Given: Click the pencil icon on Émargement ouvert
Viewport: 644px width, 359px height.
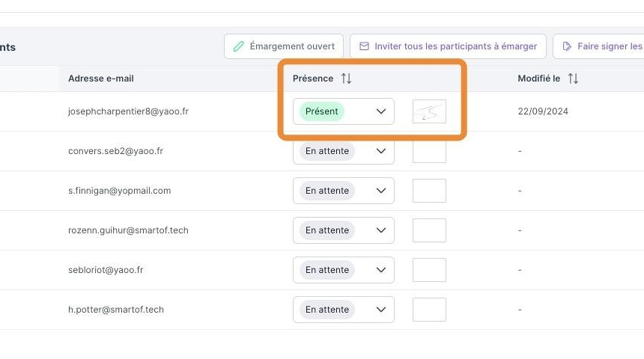Looking at the screenshot, I should [239, 46].
